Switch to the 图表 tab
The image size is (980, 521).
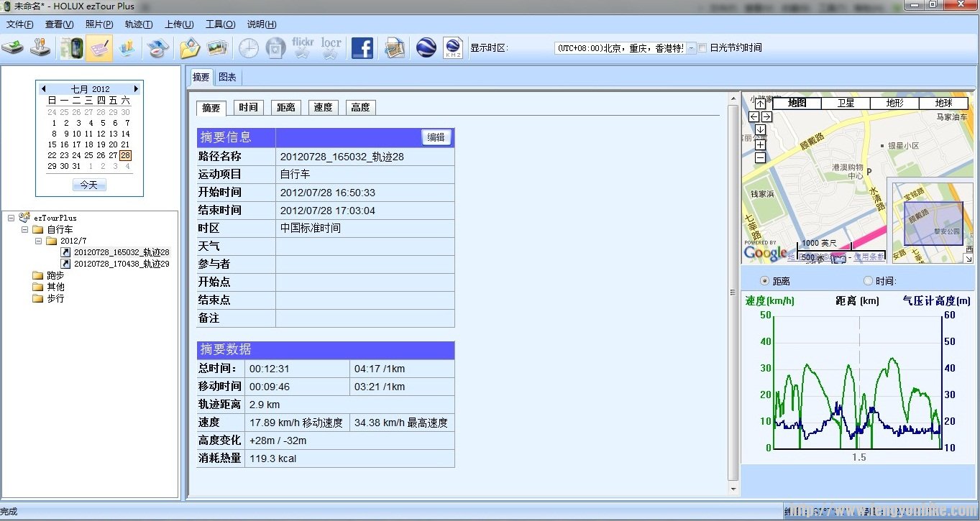point(227,77)
